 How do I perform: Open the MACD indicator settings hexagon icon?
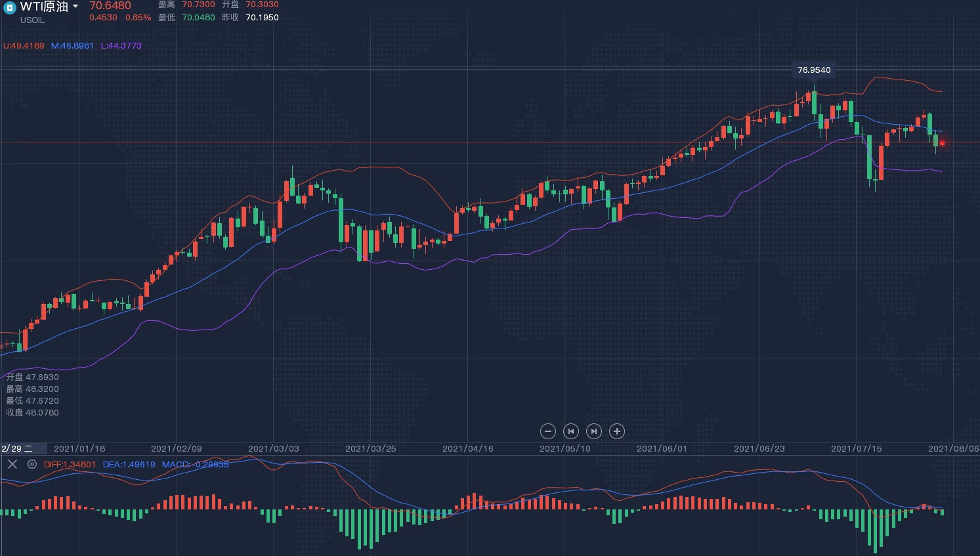(x=32, y=464)
